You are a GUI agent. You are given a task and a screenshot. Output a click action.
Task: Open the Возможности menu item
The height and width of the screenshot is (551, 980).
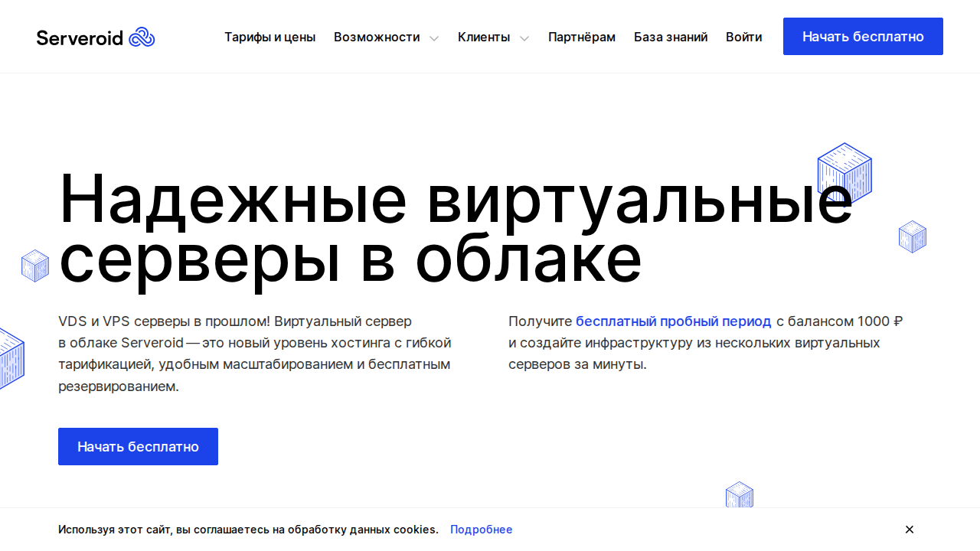[377, 37]
